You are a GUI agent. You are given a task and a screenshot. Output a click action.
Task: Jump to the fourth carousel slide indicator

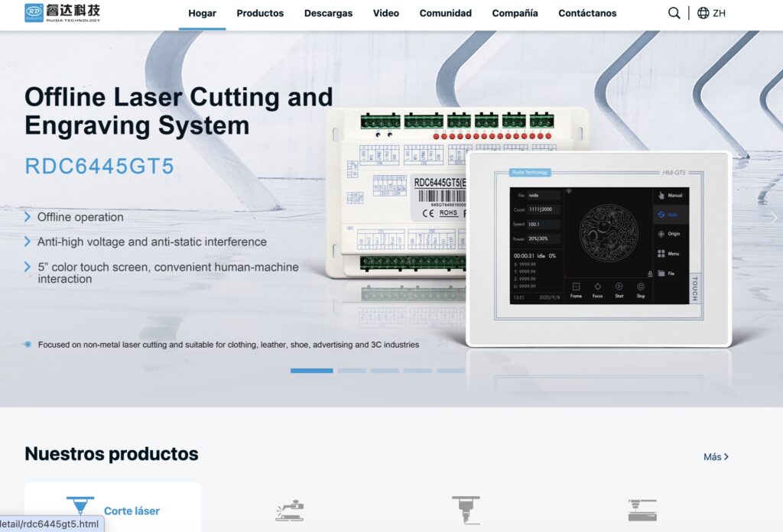point(418,371)
